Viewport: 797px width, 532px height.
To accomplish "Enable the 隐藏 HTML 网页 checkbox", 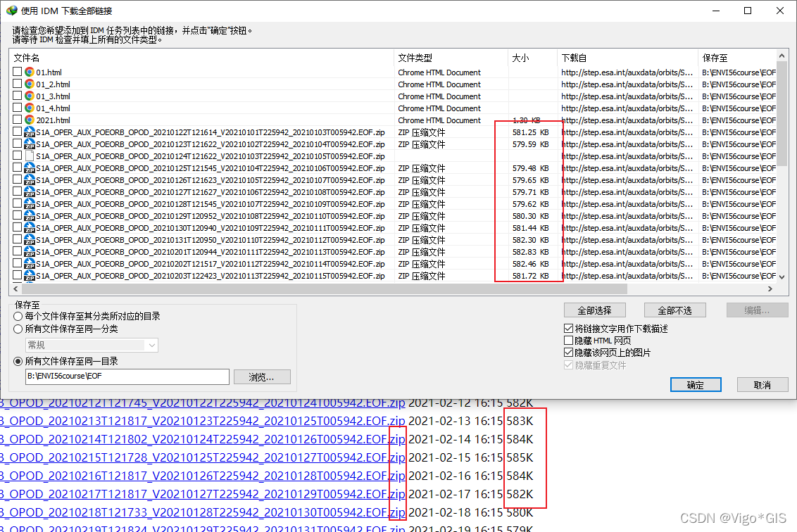I will click(x=568, y=341).
